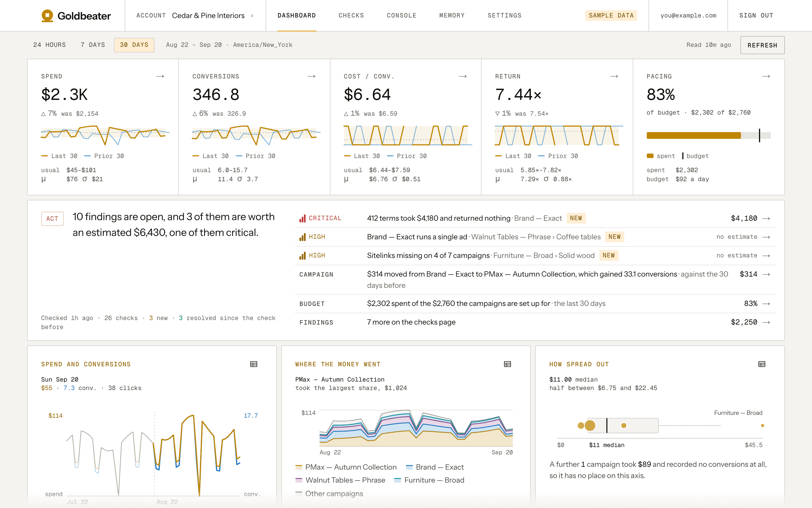Open the you@example.com user menu

(688, 16)
